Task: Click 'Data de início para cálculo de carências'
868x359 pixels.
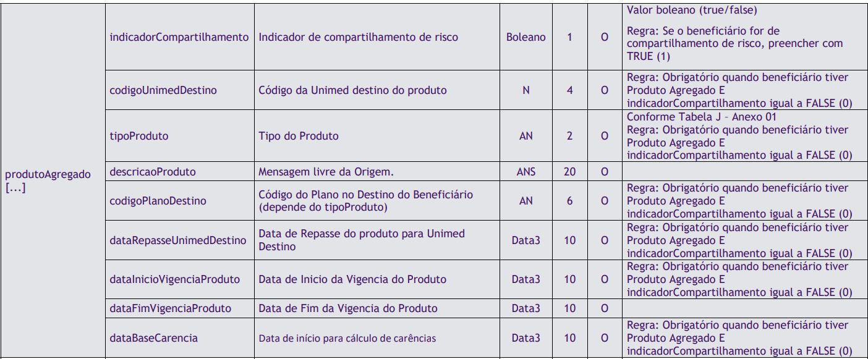Action: [347, 338]
